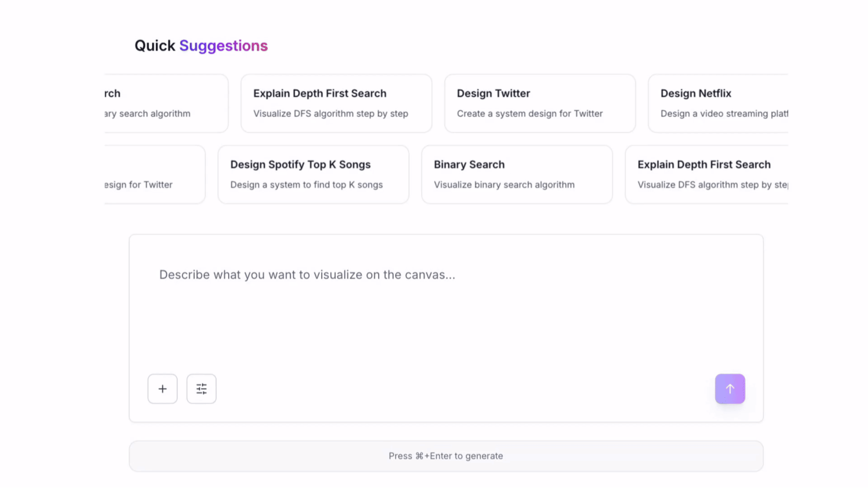Click the Press Cmd+Enter to generate bar
Viewport: 868px width, 488px height.
(x=445, y=455)
